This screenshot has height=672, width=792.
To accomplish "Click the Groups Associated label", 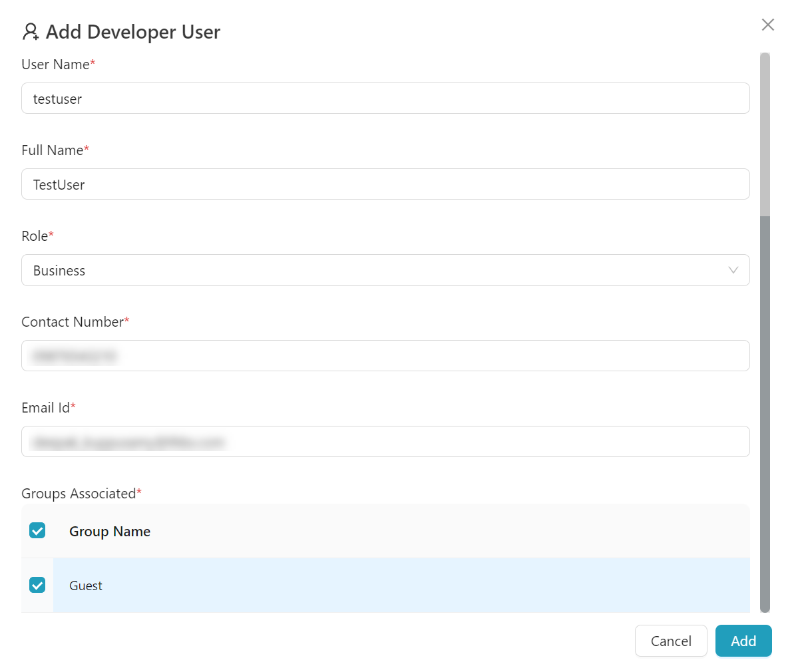I will click(x=79, y=494).
